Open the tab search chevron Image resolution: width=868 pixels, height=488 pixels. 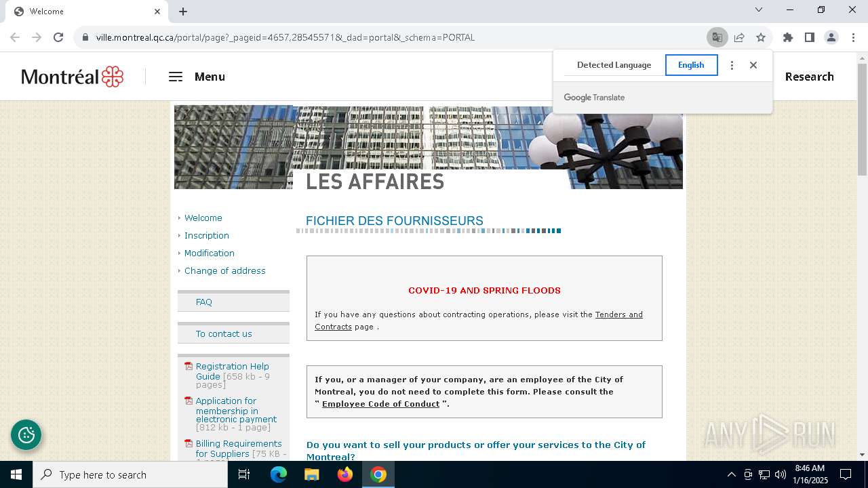click(759, 9)
